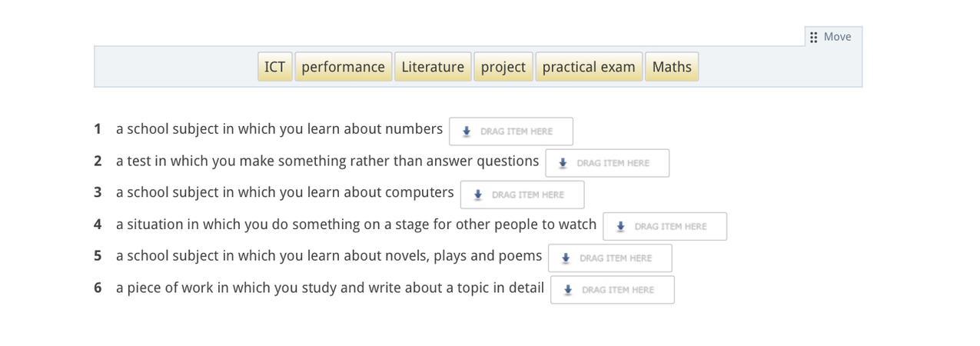Pick the Maths word tile
The image size is (980, 346).
point(672,67)
